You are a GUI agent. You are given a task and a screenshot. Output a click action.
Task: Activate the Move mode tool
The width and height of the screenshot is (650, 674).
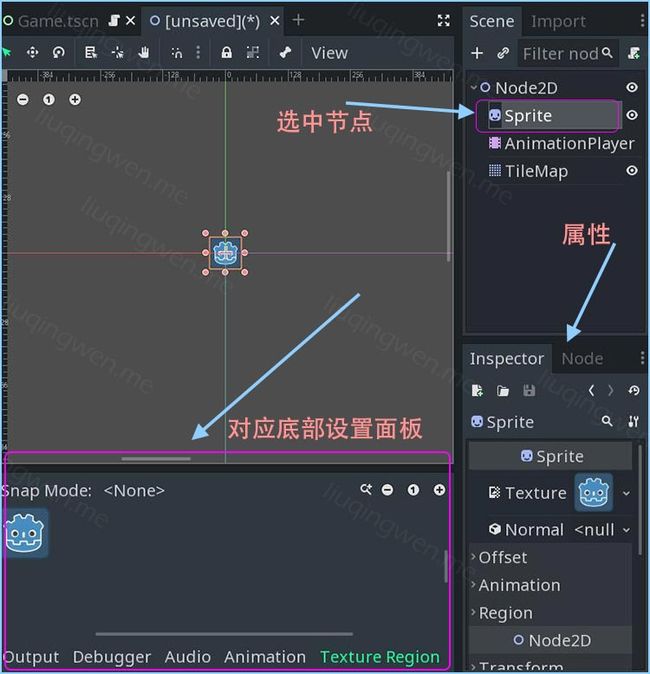tap(32, 53)
